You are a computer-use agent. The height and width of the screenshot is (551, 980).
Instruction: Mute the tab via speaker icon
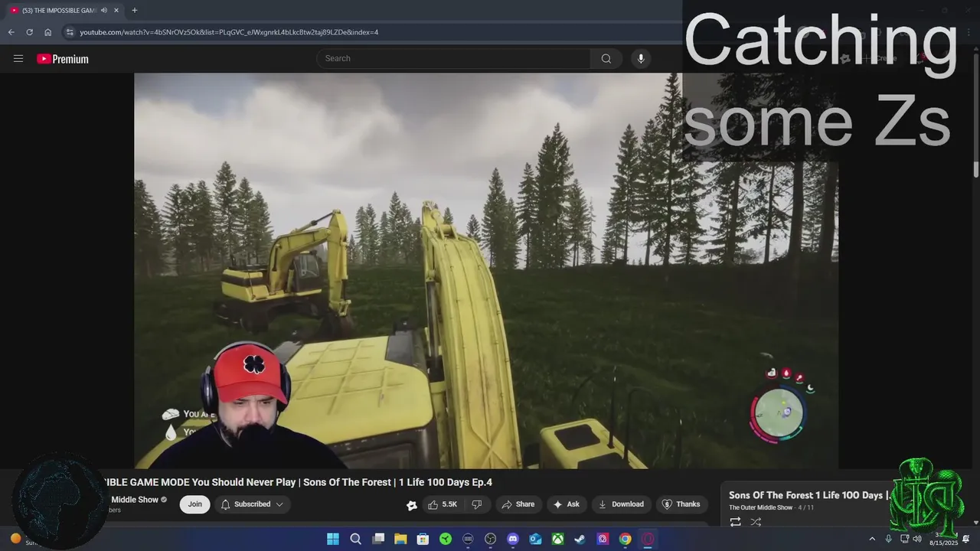(104, 10)
